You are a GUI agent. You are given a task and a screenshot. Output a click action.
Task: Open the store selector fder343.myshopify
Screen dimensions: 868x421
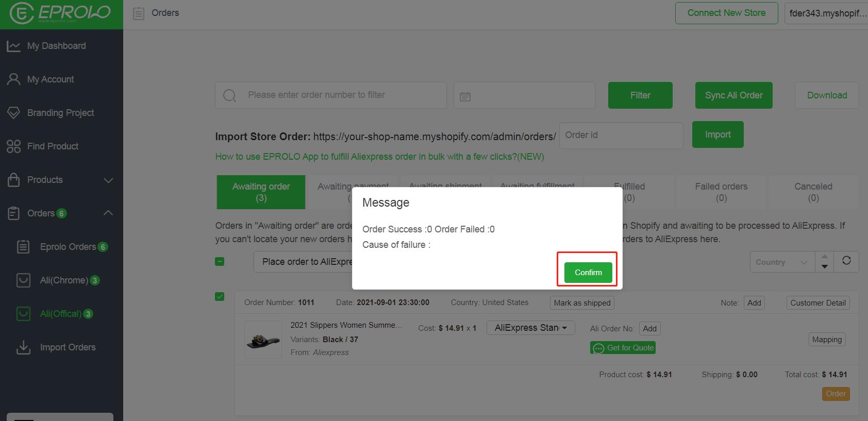pos(826,13)
